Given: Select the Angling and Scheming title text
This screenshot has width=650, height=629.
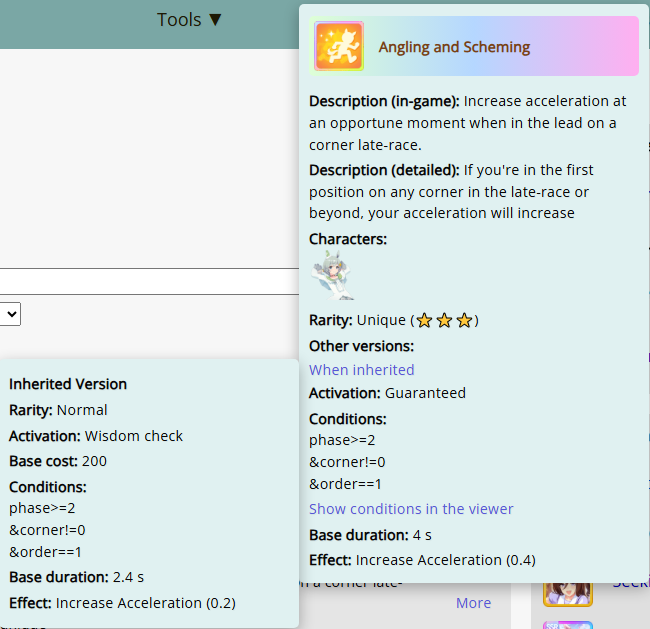Looking at the screenshot, I should 454,47.
